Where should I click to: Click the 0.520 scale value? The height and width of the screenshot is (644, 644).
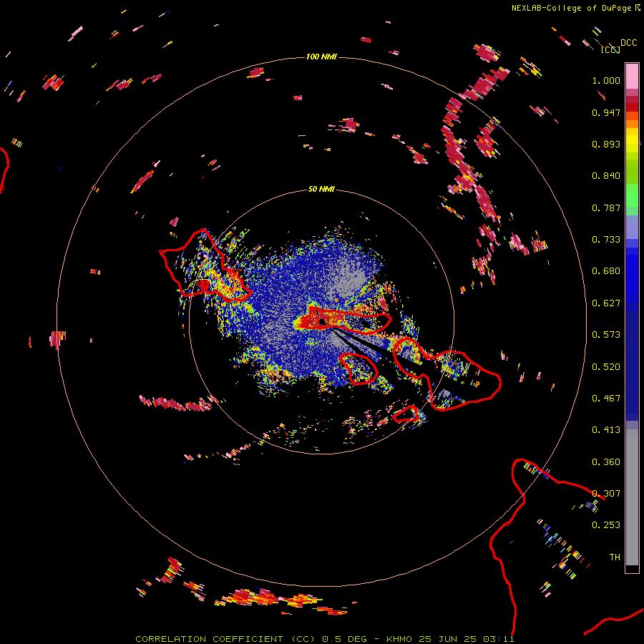click(606, 367)
